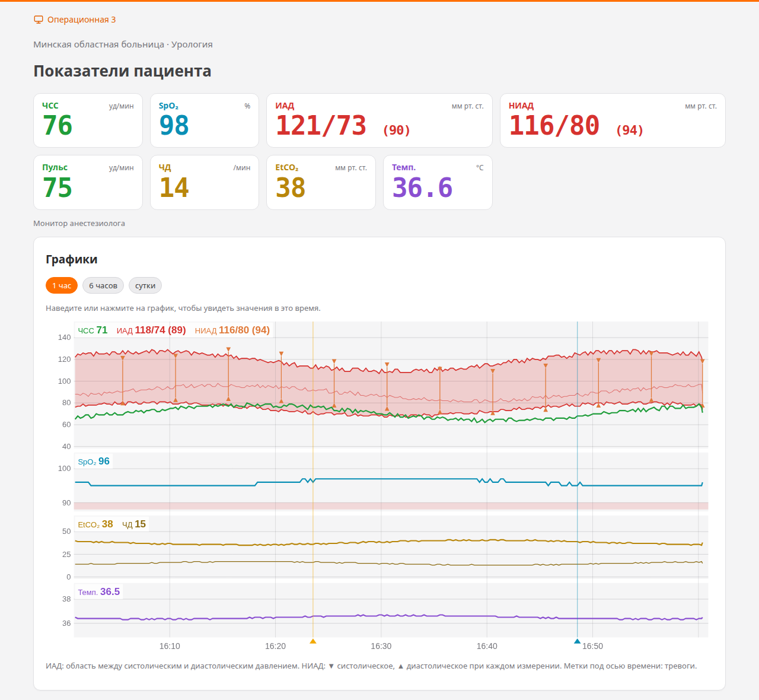The image size is (759, 700).
Task: Click the chart legend ИАД 118/74 (89)
Action: click(x=151, y=330)
